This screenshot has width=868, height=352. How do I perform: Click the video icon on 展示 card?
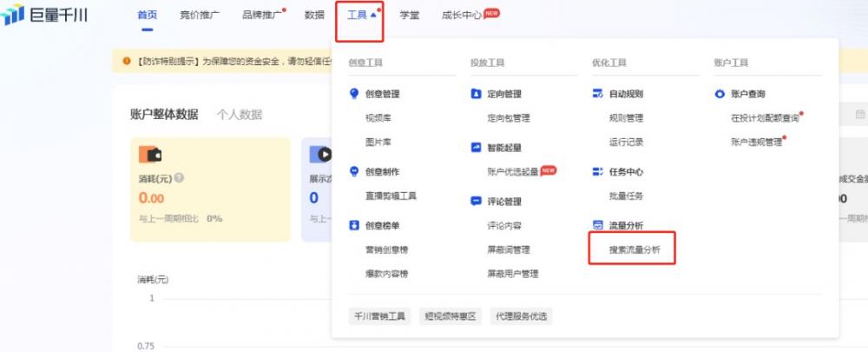[x=320, y=154]
